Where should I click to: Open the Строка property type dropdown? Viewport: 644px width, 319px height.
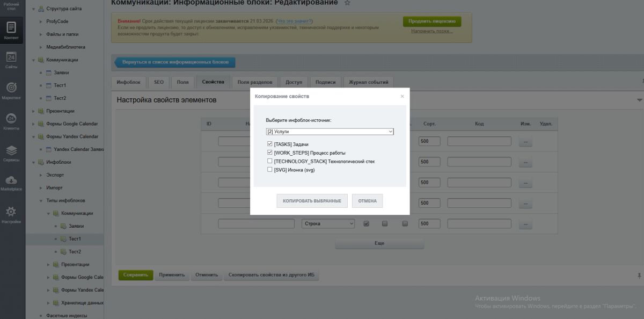(x=328, y=223)
